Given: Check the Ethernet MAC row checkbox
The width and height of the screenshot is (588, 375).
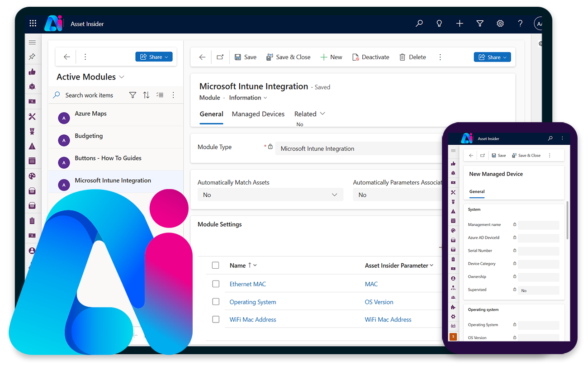Looking at the screenshot, I should (216, 284).
